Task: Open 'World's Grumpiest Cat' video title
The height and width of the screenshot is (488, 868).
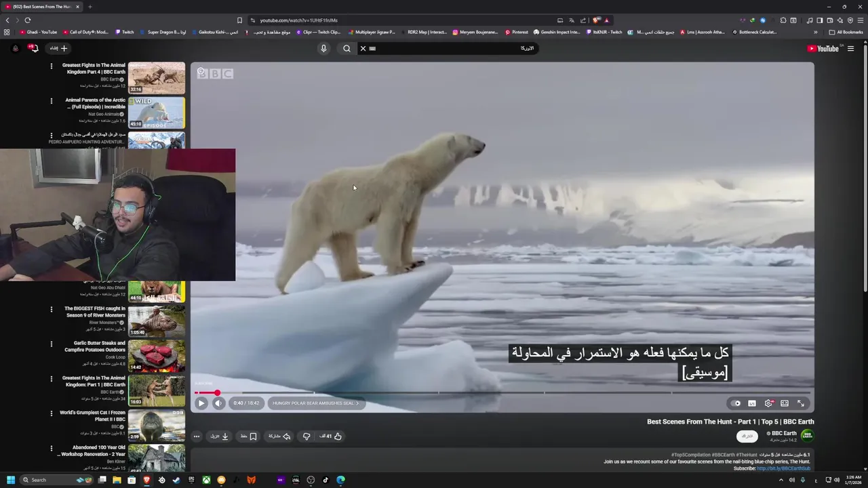Action: (x=92, y=416)
